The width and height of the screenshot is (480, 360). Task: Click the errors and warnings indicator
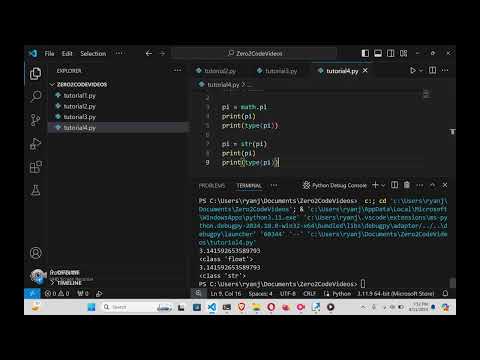(57, 294)
